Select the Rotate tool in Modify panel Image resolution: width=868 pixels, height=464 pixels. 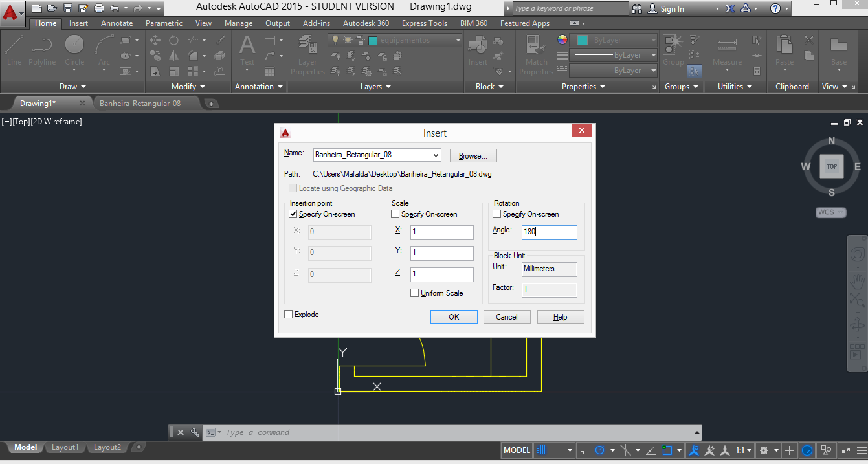[x=173, y=40]
